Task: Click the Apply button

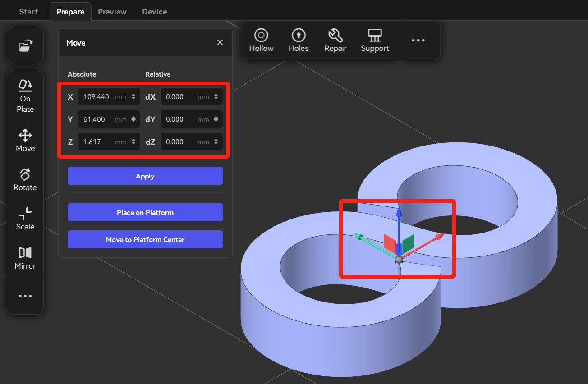Action: tap(145, 176)
